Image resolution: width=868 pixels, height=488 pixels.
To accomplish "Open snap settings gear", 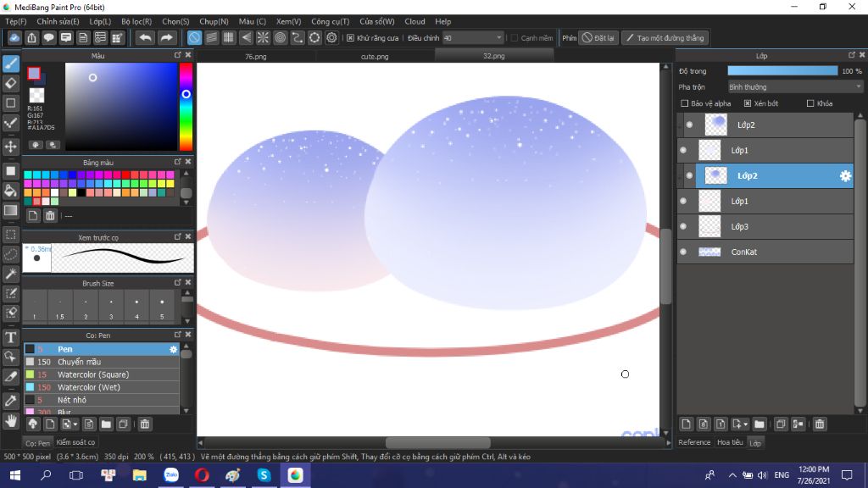I will [x=331, y=37].
